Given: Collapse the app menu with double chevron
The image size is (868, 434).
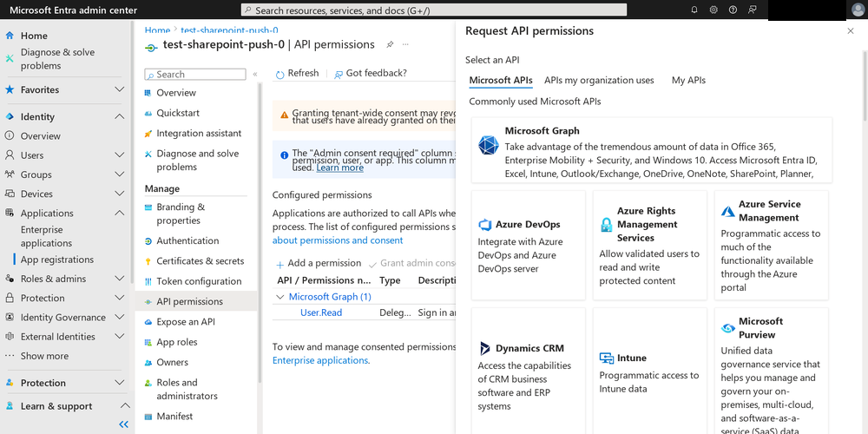Looking at the screenshot, I should pos(255,74).
